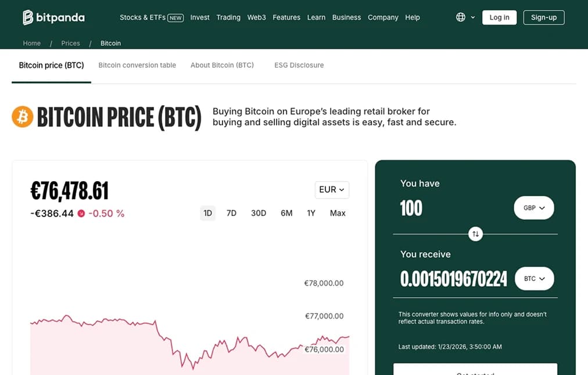
Task: Click the Get started button
Action: click(x=475, y=372)
